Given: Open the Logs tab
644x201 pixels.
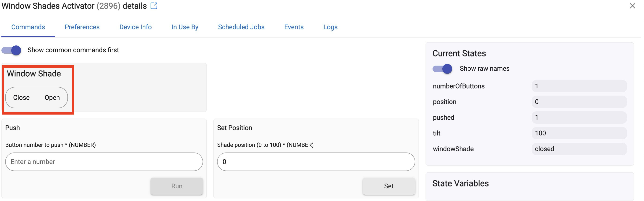Looking at the screenshot, I should click(330, 27).
